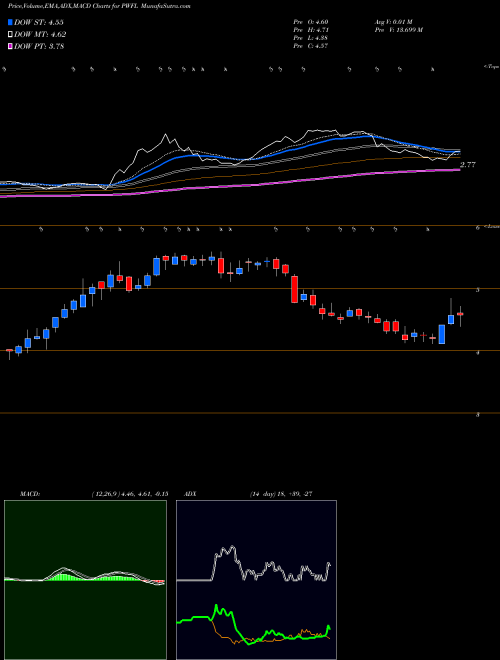The height and width of the screenshot is (660, 500).
Task: Click the 'MACD:' panel heading
Action: (x=30, y=494)
